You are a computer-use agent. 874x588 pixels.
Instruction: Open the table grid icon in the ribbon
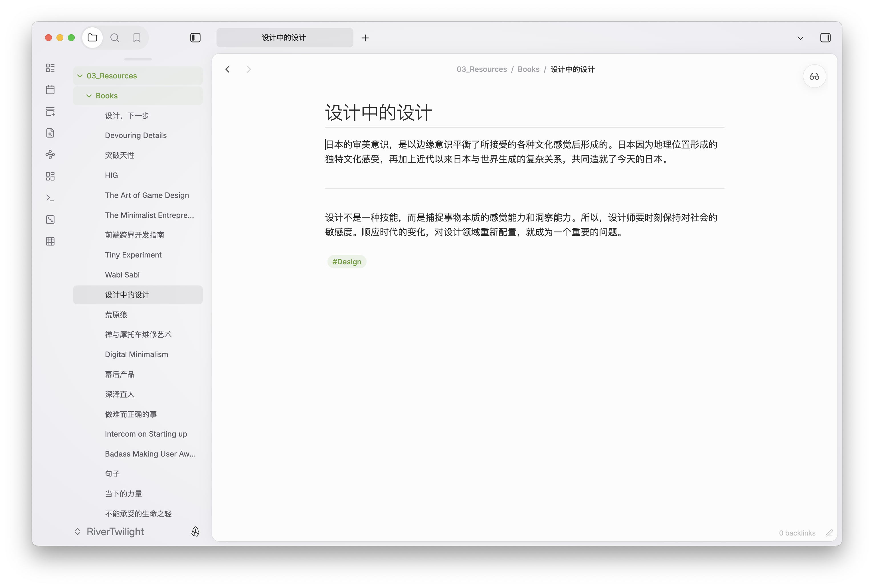[50, 241]
